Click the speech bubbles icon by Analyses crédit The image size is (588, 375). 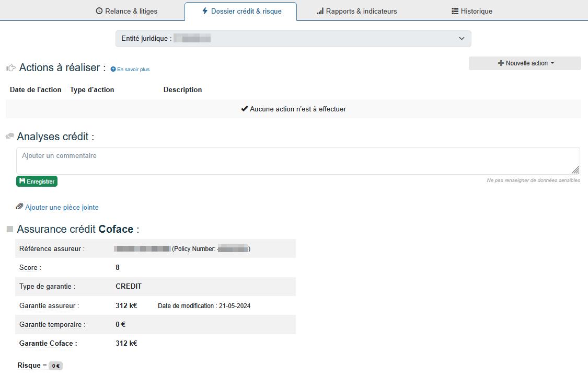coord(10,137)
